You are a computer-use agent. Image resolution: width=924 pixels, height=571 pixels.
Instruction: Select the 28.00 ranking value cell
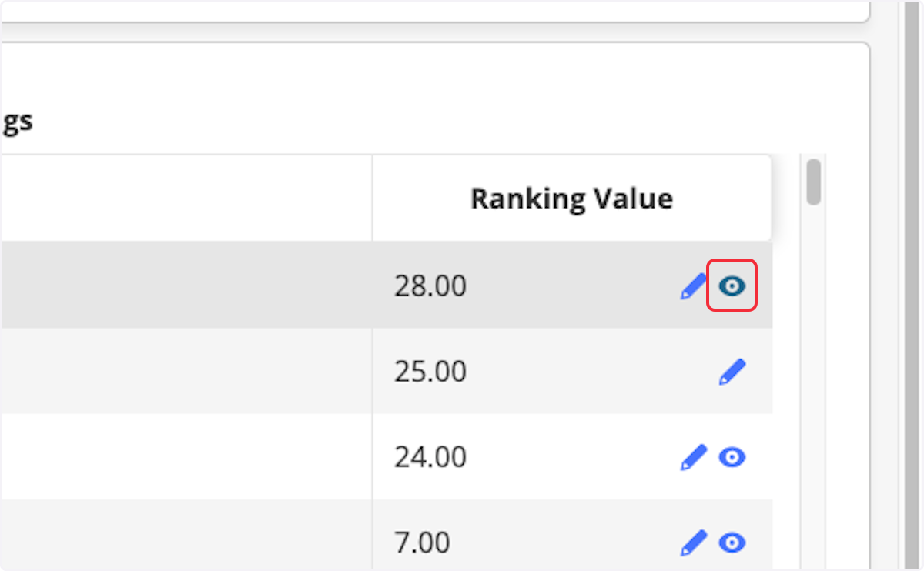[572, 286]
